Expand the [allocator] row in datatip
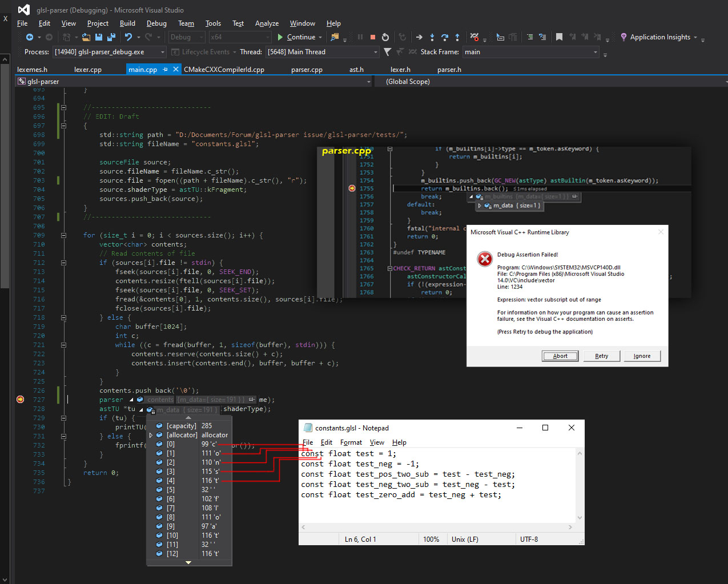 coord(151,435)
